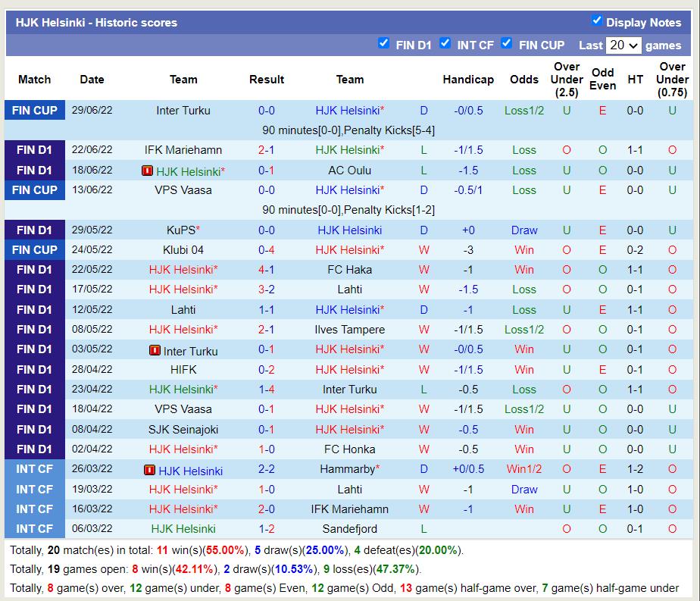Toggle the FIN D1 league filter checkbox
Viewport: 700px width, 601px height.
point(383,43)
